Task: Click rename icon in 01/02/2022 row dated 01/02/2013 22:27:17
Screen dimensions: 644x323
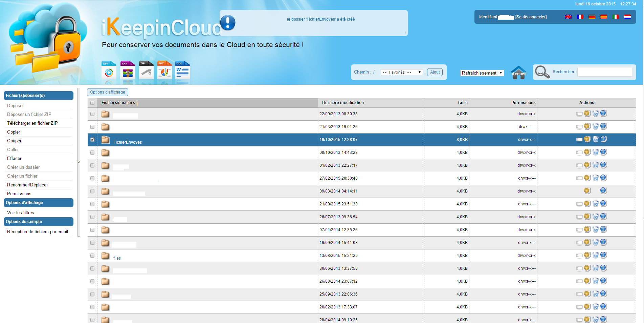Action: (x=579, y=165)
